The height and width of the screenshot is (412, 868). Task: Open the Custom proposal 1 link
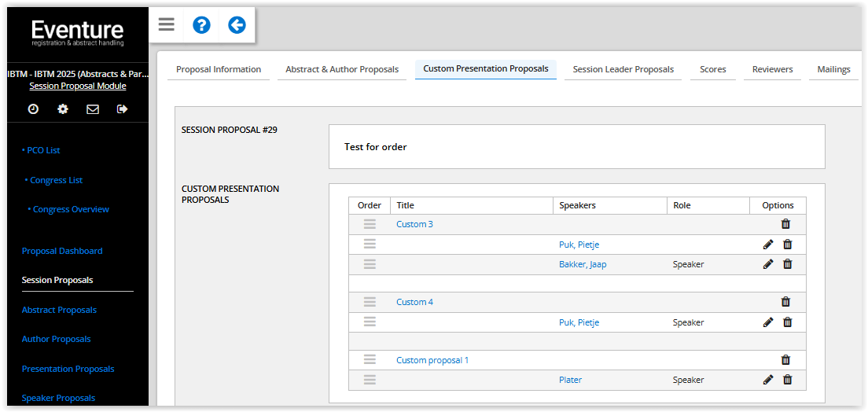click(432, 360)
